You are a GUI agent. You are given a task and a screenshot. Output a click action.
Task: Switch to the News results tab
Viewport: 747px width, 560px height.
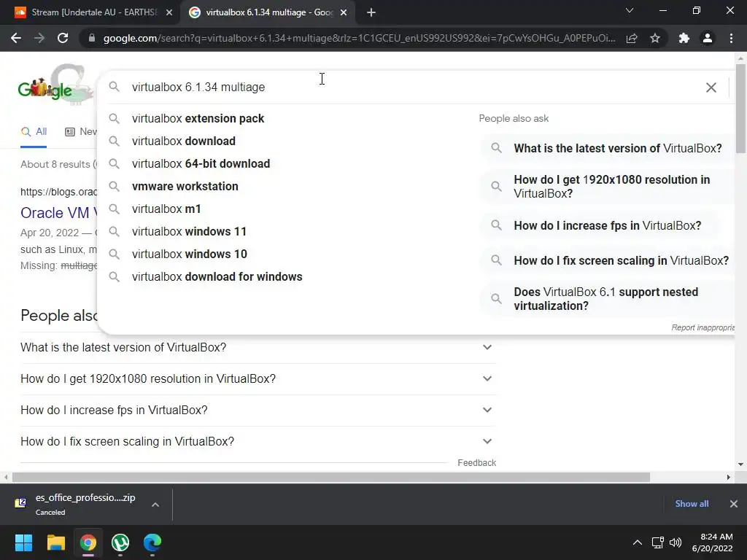coord(81,132)
